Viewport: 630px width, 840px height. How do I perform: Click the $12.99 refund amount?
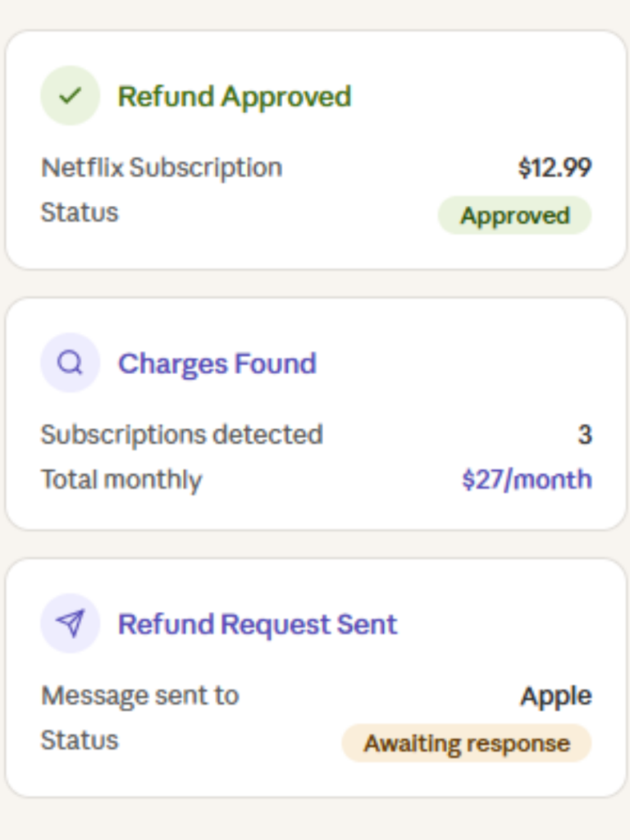pyautogui.click(x=555, y=167)
